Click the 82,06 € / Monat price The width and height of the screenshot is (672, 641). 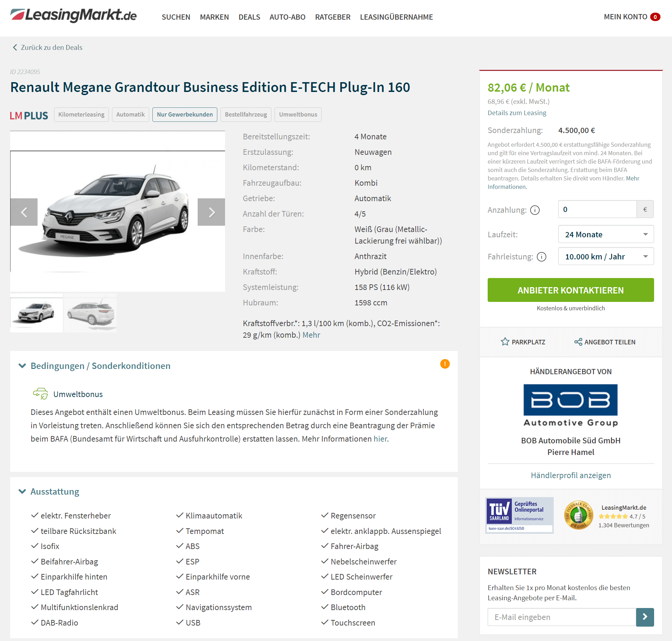point(528,87)
